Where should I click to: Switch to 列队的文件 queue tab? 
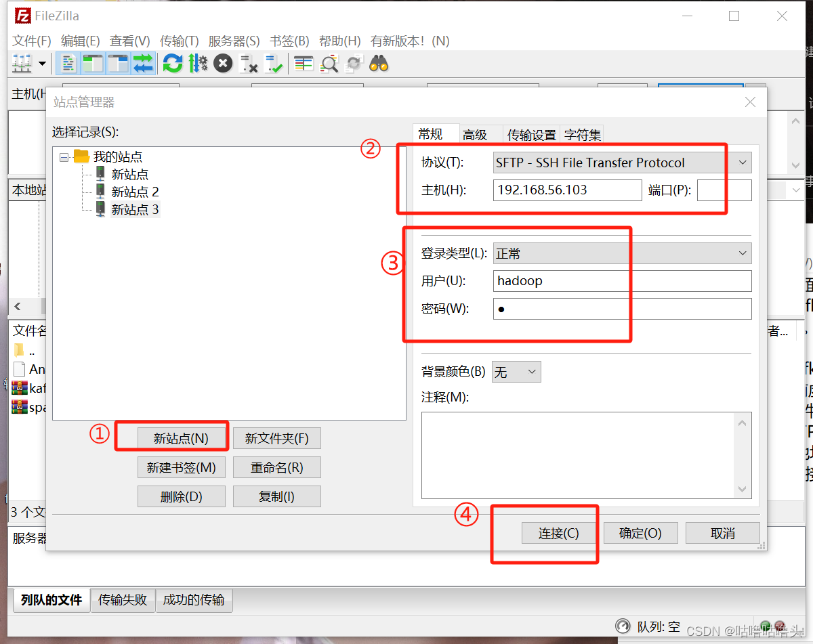(51, 600)
